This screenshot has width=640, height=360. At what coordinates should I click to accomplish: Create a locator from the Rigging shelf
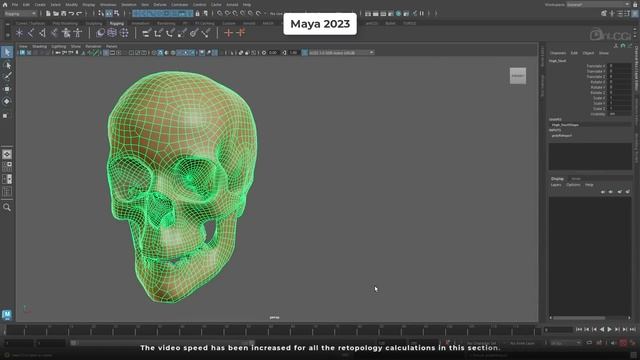coord(19,33)
